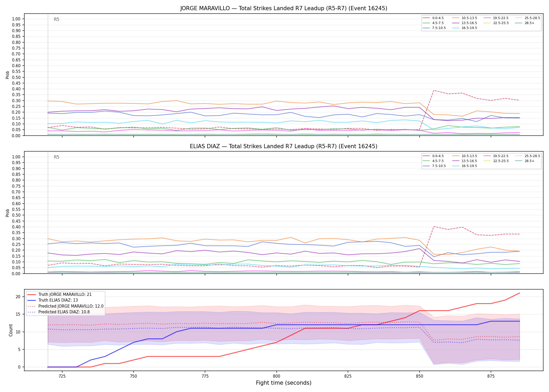
Task: Click the "850" fight-time tick label
Action: tap(420, 376)
